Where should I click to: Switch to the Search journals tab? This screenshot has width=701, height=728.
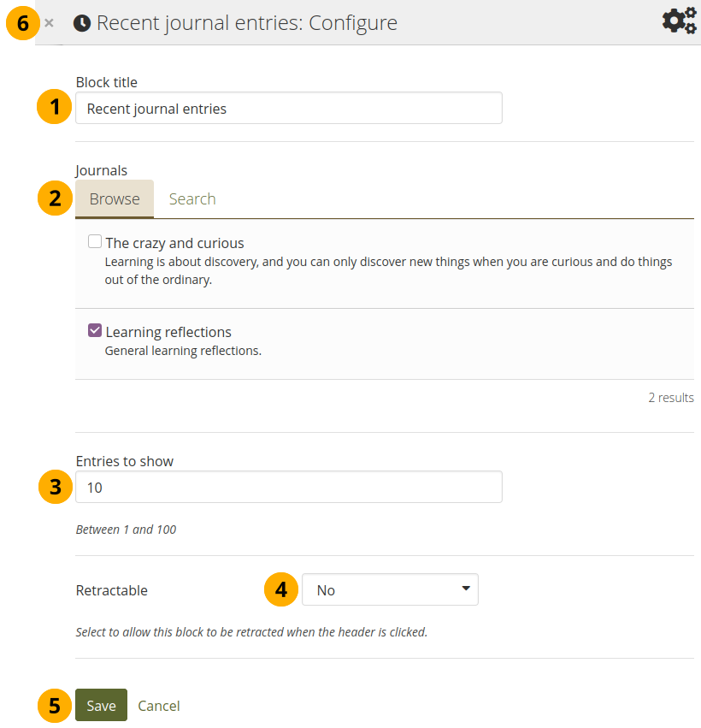191,198
